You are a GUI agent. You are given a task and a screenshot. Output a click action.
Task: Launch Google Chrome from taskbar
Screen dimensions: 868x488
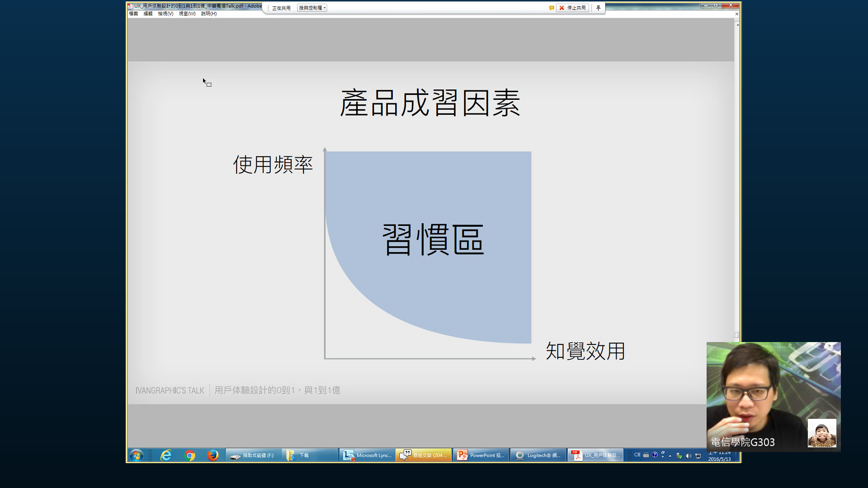click(190, 455)
